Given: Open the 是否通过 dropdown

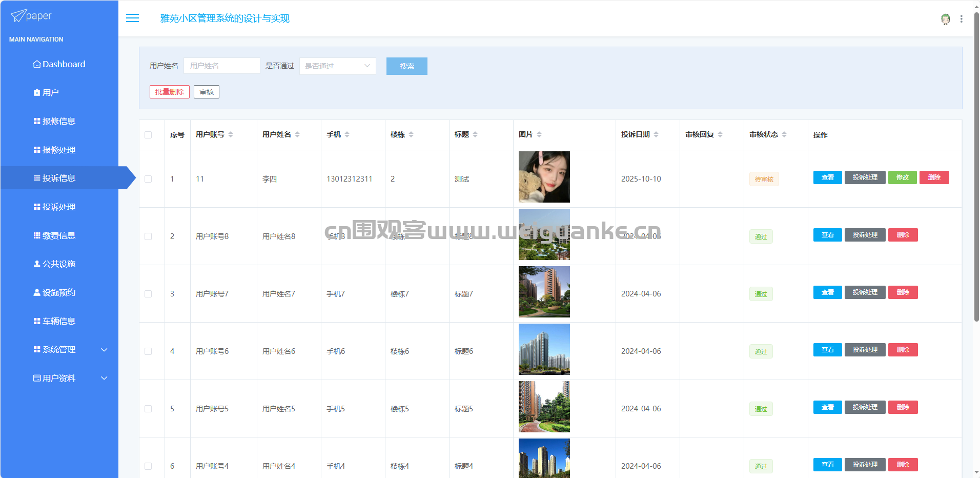Looking at the screenshot, I should [337, 66].
